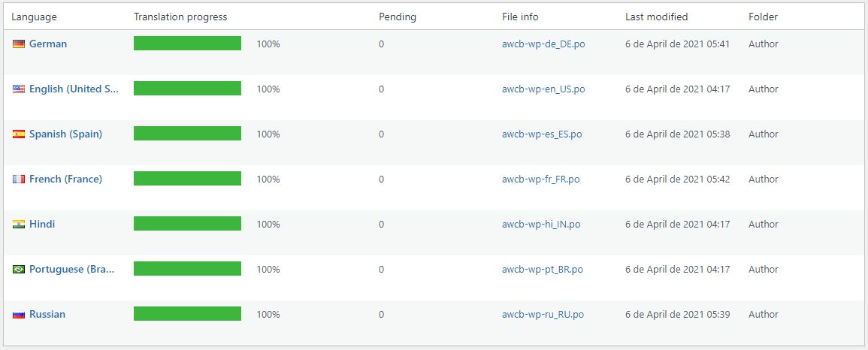Click the Hindi translation progress bar

click(x=187, y=224)
